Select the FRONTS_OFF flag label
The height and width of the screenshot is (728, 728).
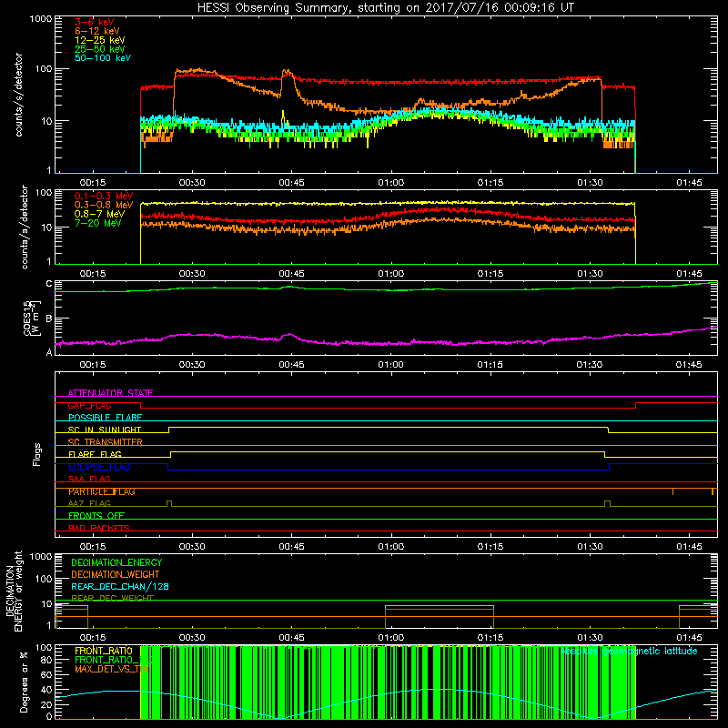[x=96, y=516]
